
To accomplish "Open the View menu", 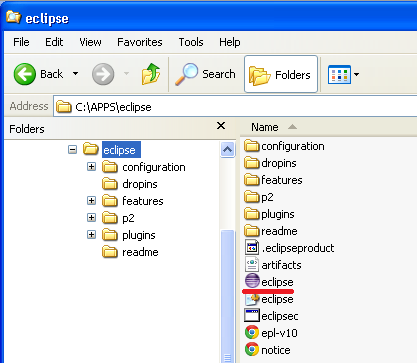I will tap(90, 42).
